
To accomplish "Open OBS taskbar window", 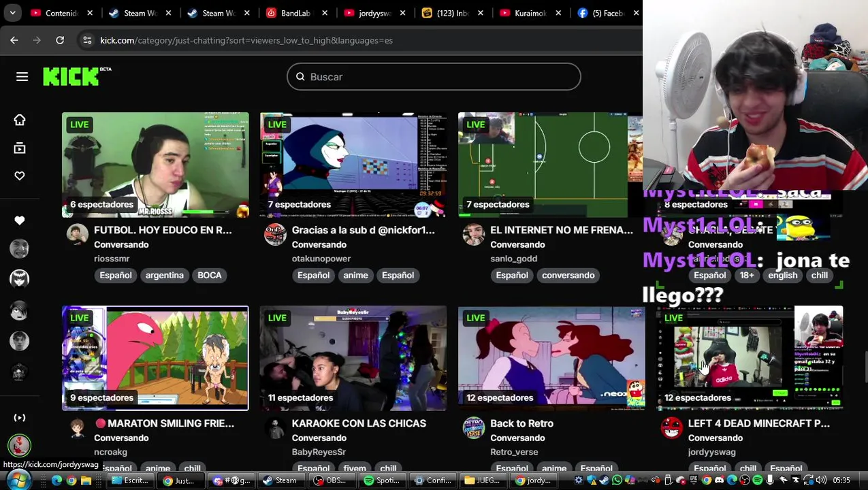I will coord(331,480).
